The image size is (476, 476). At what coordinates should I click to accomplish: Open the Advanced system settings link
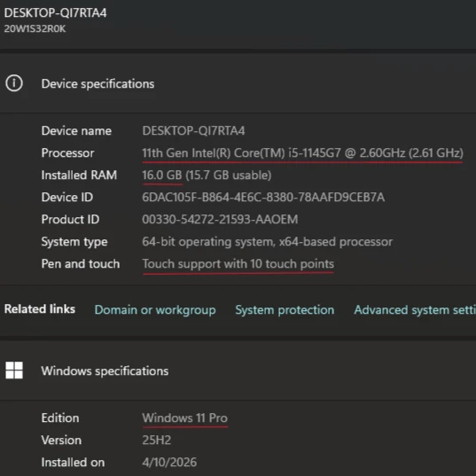[415, 309]
